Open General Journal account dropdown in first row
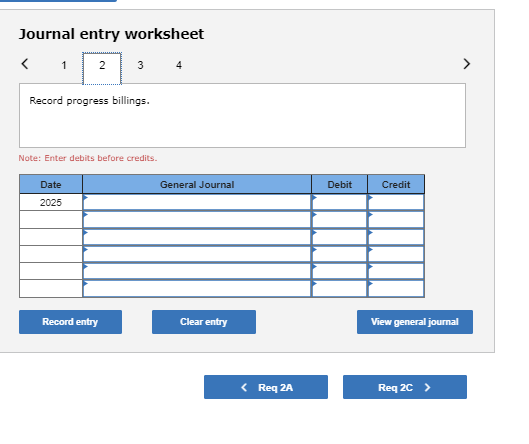This screenshot has height=444, width=529. coord(197,202)
